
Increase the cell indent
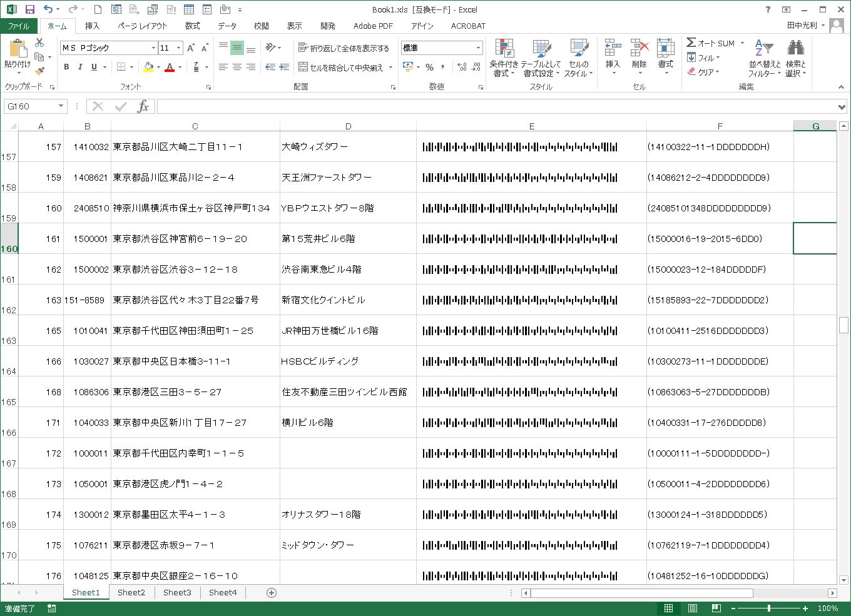pos(284,67)
